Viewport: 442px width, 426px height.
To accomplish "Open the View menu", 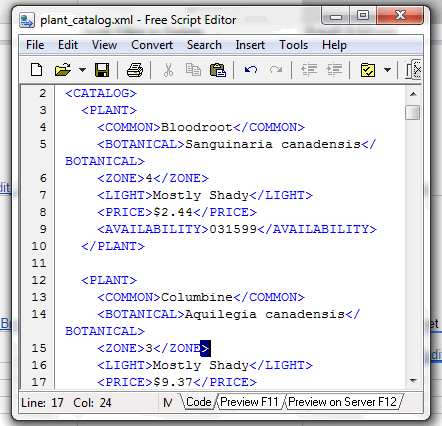I will click(104, 45).
